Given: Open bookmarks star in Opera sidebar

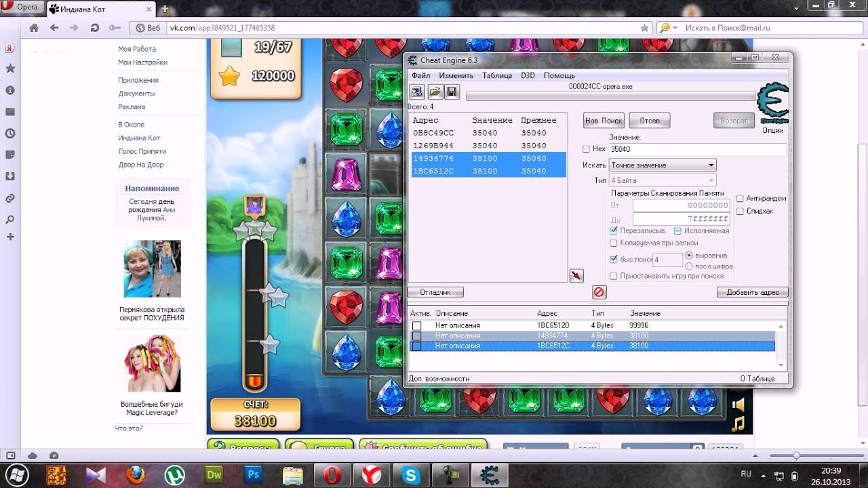Looking at the screenshot, I should [x=10, y=68].
